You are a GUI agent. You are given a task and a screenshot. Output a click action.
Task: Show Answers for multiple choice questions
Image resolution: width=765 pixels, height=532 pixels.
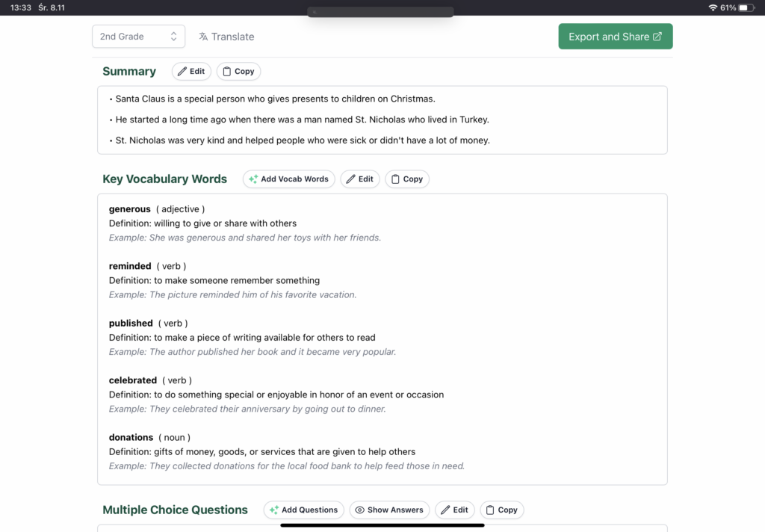[x=389, y=510]
